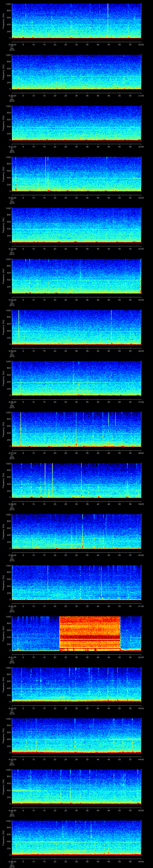Viewport: 153px width, 868px height.
Task: Click the 6:45:00 start time label
Action: pyautogui.click(x=12, y=861)
